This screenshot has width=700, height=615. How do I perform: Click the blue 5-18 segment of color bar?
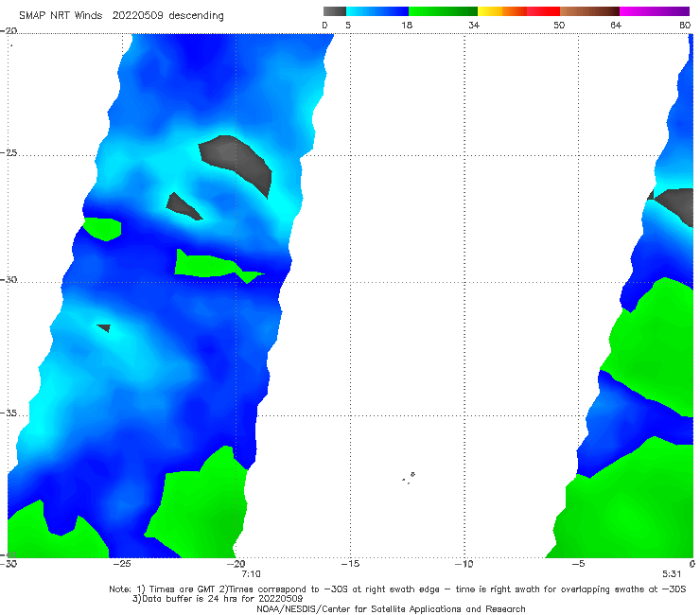pyautogui.click(x=377, y=11)
